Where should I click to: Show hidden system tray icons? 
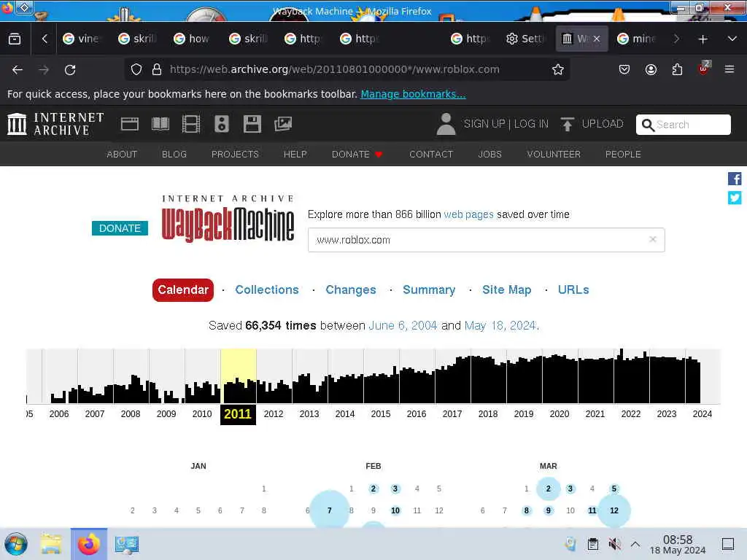(x=635, y=544)
